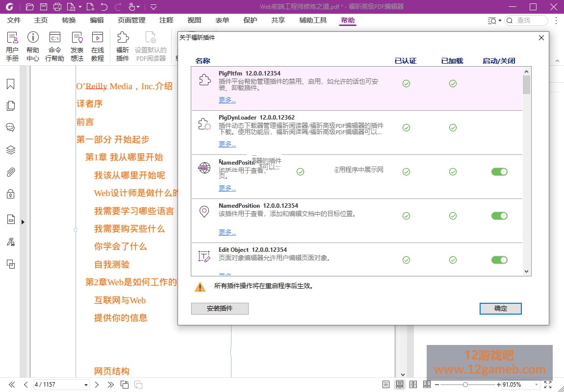This screenshot has height=392, width=564.
Task: Toggle off the Edit Object plugin
Action: pos(499,260)
